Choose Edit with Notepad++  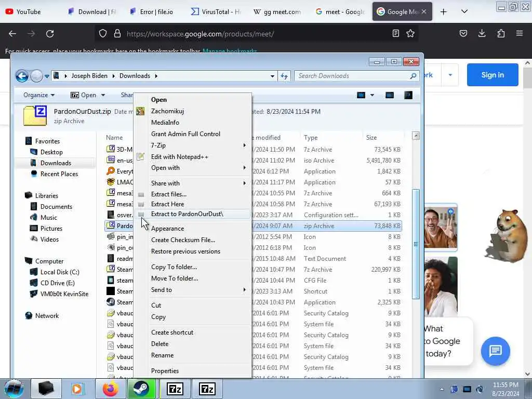[193, 157]
